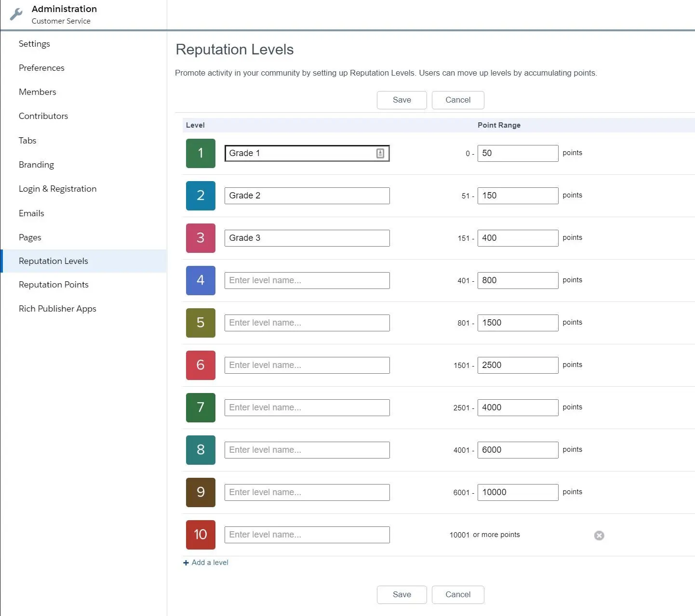
Task: Click the 4000 points input field
Action: click(518, 407)
